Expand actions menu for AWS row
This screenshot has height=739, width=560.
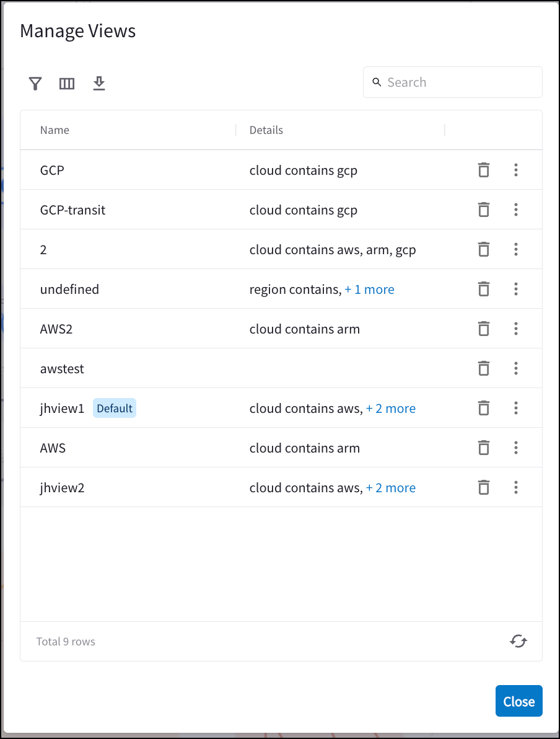point(516,448)
